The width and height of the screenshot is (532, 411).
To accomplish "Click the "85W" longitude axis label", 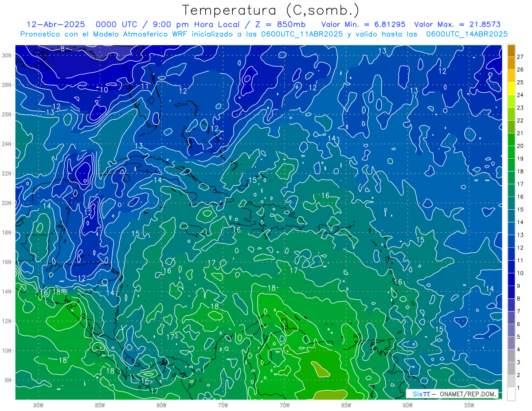I will (100, 405).
